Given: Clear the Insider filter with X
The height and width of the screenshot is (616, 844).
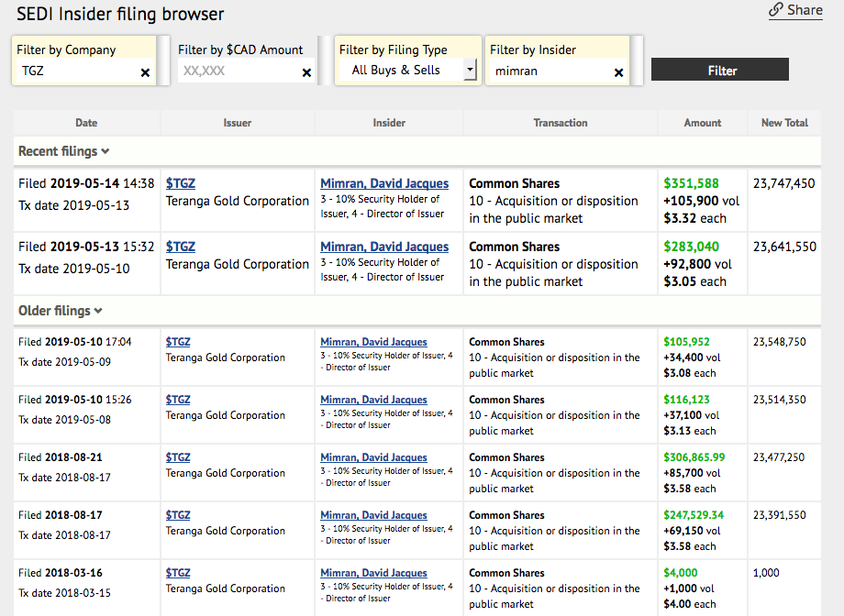Looking at the screenshot, I should [618, 72].
